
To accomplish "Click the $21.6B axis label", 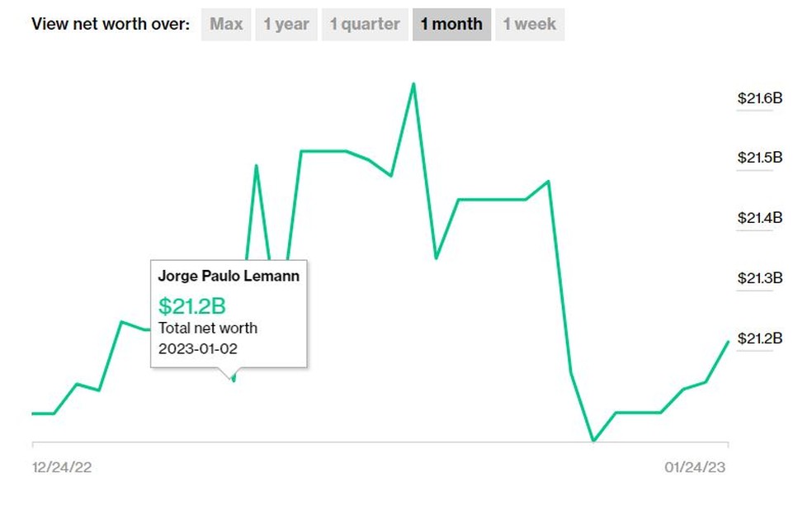I will coord(759,99).
